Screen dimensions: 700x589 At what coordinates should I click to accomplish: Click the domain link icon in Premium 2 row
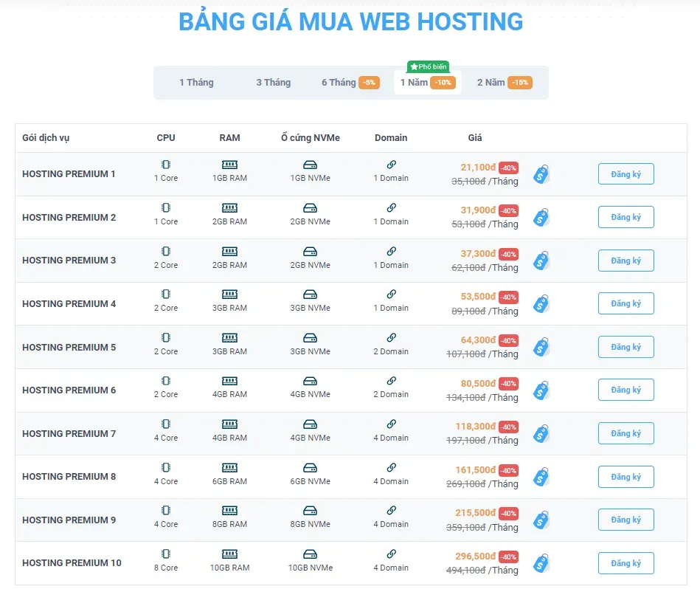click(391, 207)
